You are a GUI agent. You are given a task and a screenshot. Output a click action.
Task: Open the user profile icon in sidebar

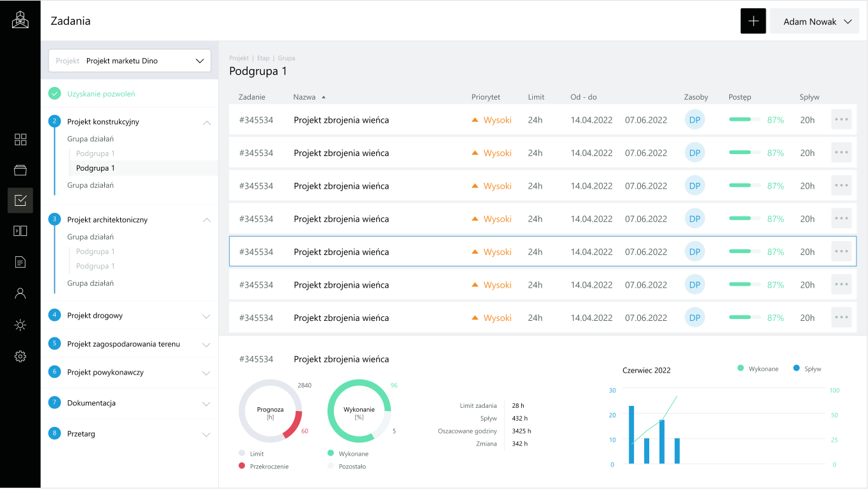coord(20,293)
